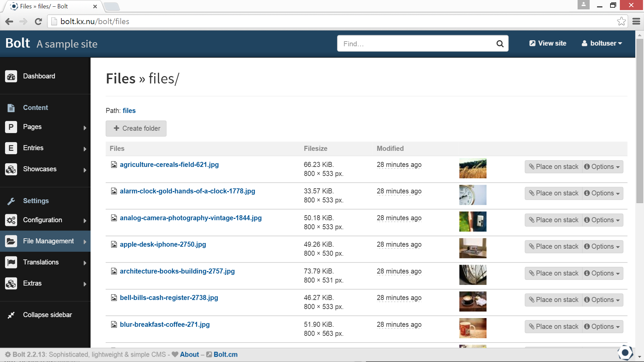Screen dimensions: 644x362
Task: Open the About link in the footer
Action: (x=189, y=354)
